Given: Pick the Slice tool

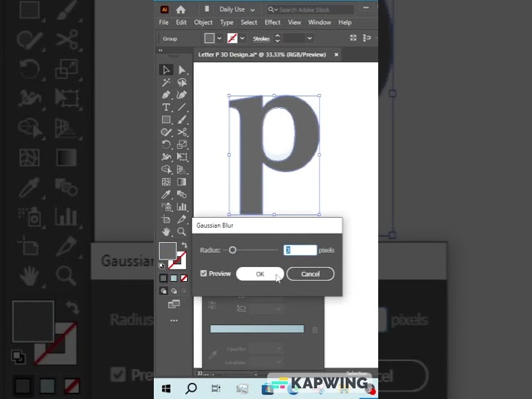Looking at the screenshot, I should [182, 219].
